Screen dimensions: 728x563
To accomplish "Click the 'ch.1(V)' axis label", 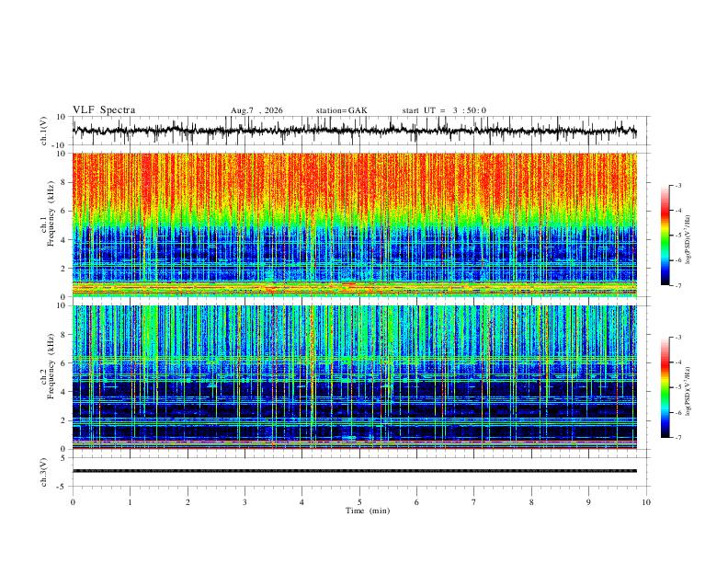I will coord(44,131).
